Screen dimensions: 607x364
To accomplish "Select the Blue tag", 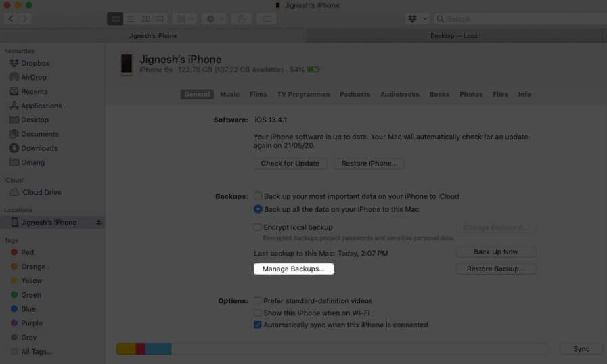I will click(x=28, y=309).
